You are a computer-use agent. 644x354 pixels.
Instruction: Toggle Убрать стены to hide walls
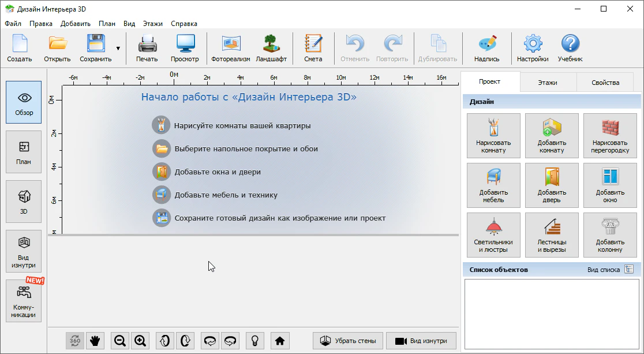click(x=347, y=341)
